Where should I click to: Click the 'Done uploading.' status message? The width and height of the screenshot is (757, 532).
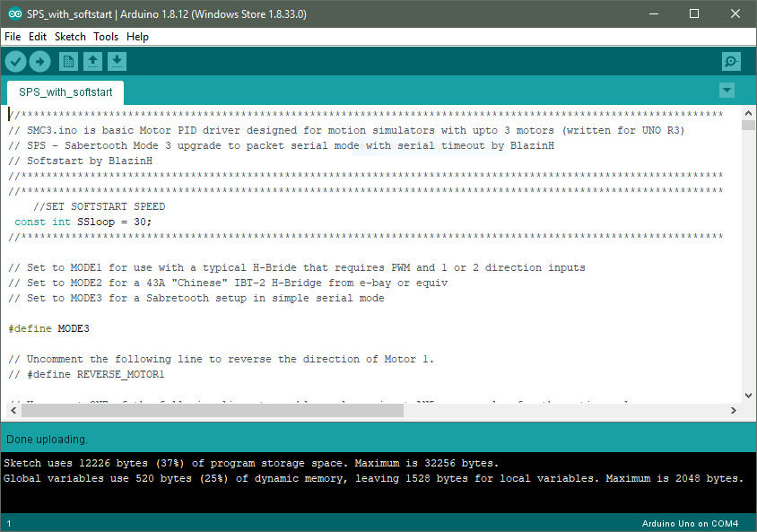coord(47,440)
